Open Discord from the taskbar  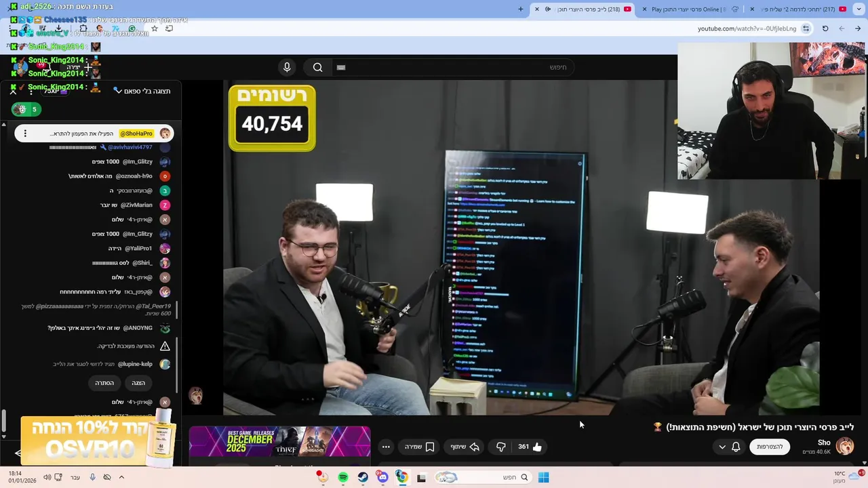click(x=382, y=477)
